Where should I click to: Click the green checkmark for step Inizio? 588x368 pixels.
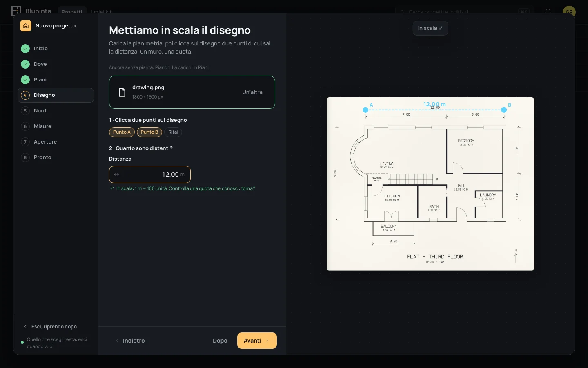click(x=25, y=49)
